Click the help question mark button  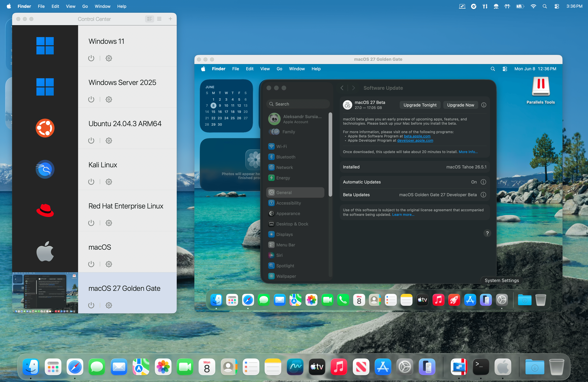point(487,233)
